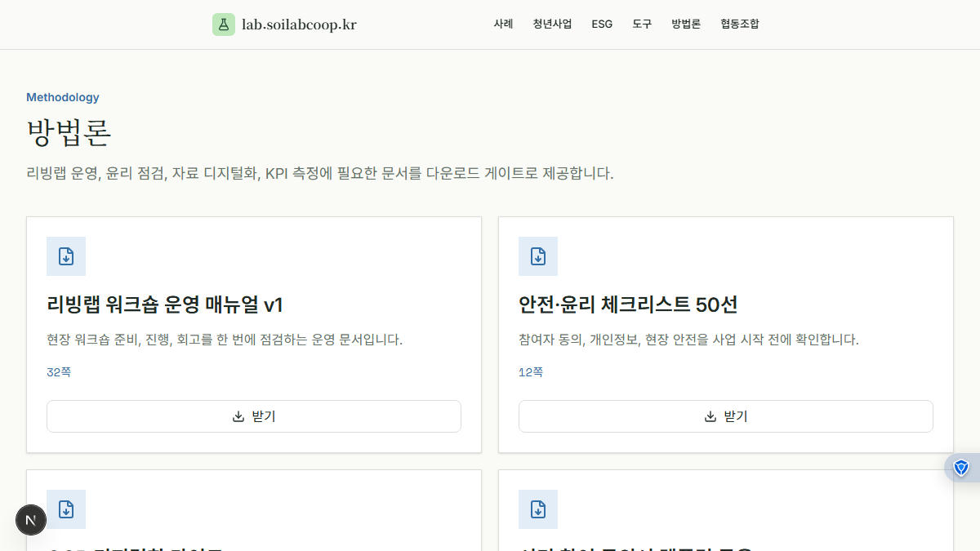This screenshot has height=551, width=980.
Task: Click the 32쪽 page count label
Action: click(59, 372)
